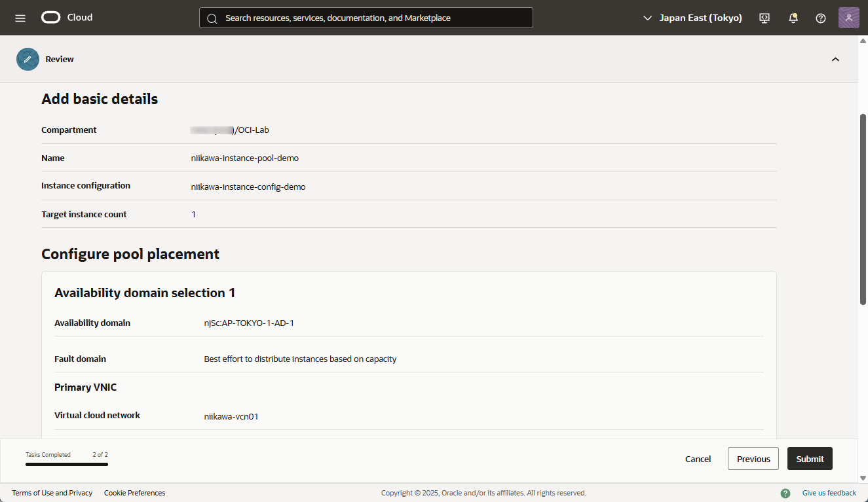This screenshot has height=502, width=868.
Task: Click the Review pencil step icon
Action: pos(28,59)
